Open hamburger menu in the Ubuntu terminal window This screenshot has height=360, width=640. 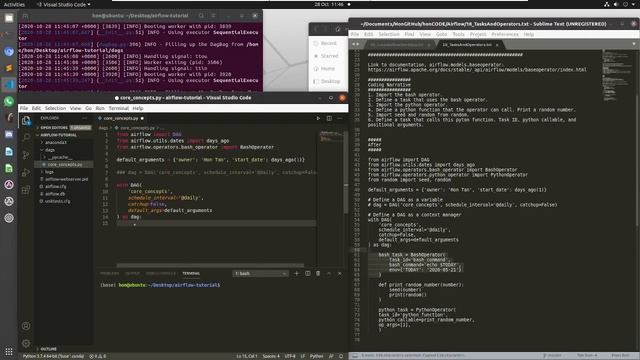click(213, 16)
